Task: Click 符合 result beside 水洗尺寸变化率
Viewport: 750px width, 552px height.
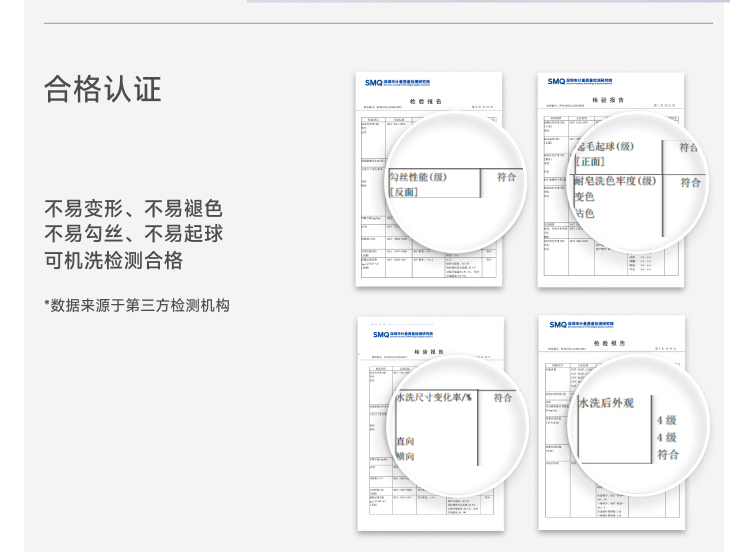Action: 503,397
